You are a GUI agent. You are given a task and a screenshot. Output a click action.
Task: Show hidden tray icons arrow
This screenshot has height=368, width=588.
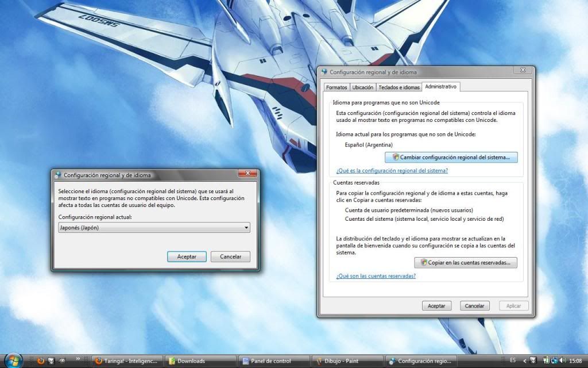[x=525, y=361]
